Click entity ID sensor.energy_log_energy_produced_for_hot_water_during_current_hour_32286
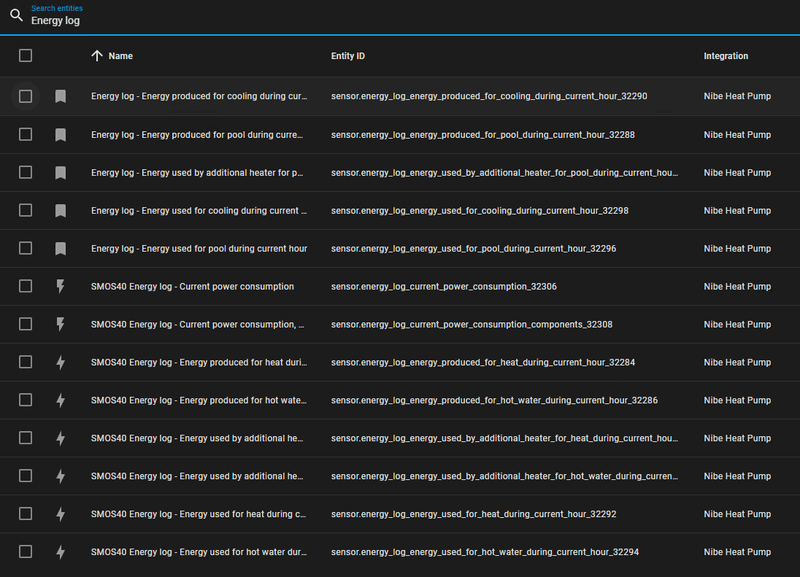This screenshot has width=800, height=577. click(x=494, y=400)
